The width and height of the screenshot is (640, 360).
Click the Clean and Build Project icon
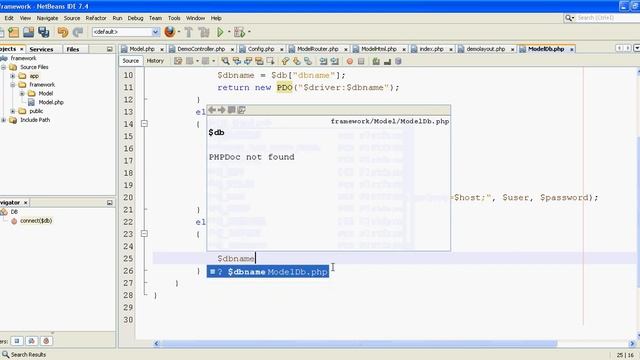(204, 32)
